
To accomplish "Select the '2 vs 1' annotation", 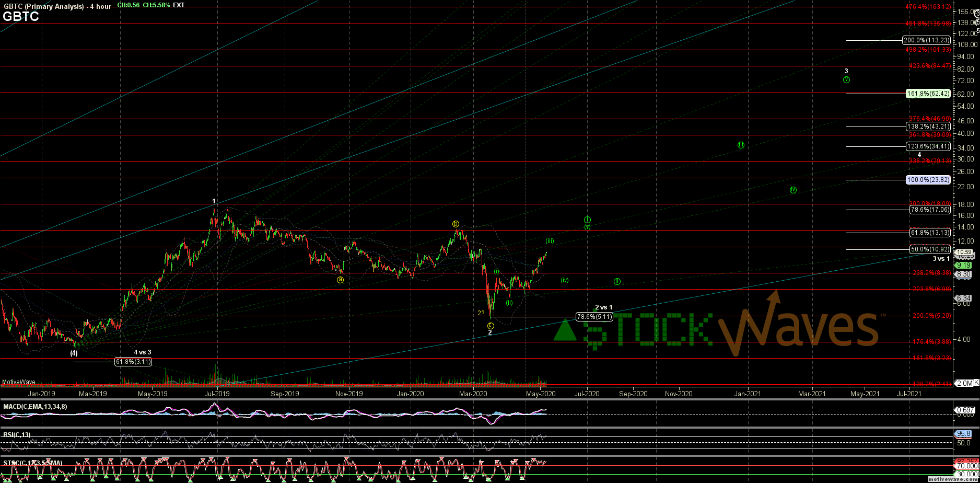I will [603, 307].
